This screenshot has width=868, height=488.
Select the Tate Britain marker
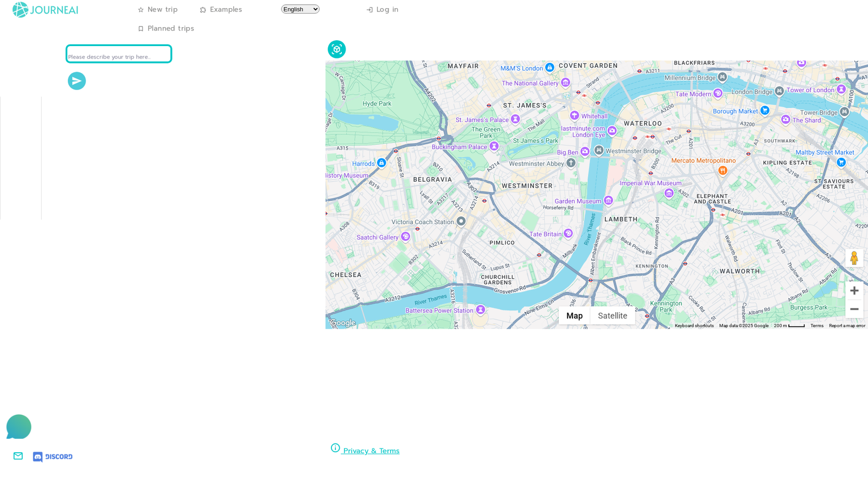pos(568,233)
